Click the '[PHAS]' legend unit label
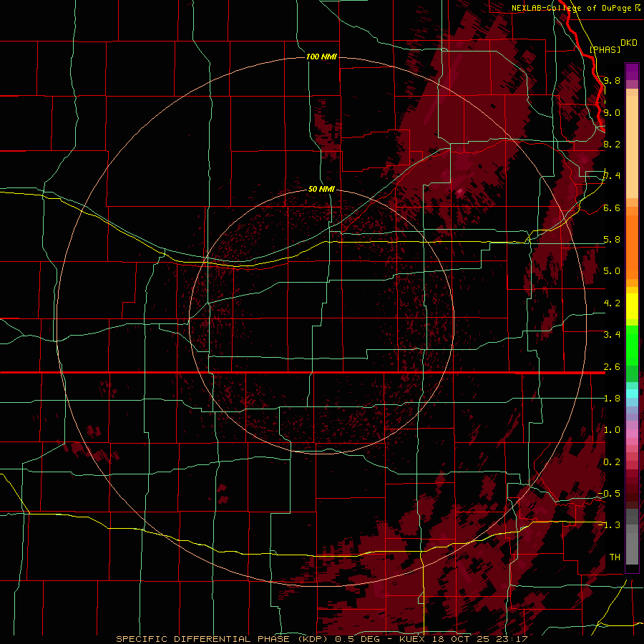Viewport: 644px width, 644px height. point(605,49)
